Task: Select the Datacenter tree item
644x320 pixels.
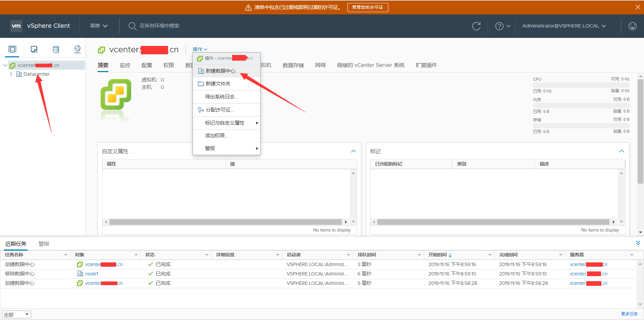Action: [37, 74]
